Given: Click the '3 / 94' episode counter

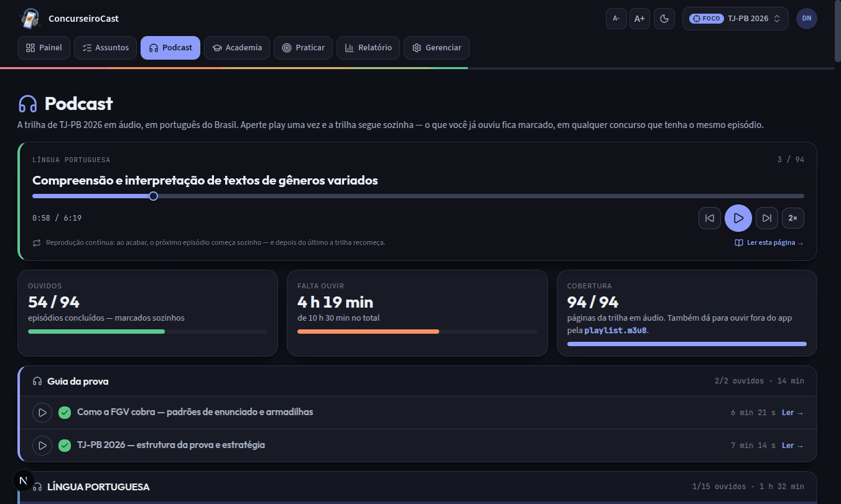Looking at the screenshot, I should pos(791,160).
